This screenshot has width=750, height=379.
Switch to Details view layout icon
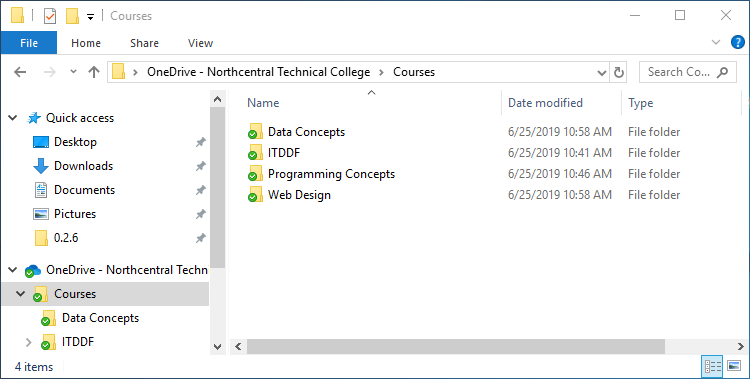pos(712,367)
